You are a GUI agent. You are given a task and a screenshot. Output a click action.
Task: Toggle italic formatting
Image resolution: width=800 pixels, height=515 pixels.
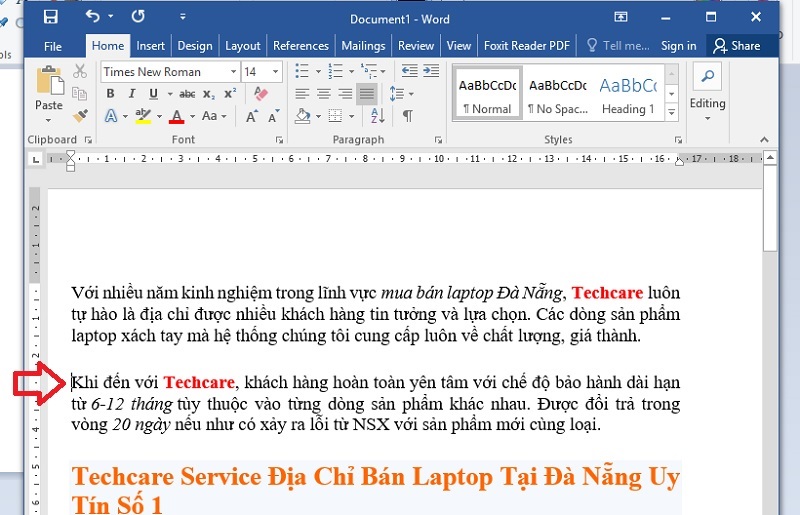[132, 94]
